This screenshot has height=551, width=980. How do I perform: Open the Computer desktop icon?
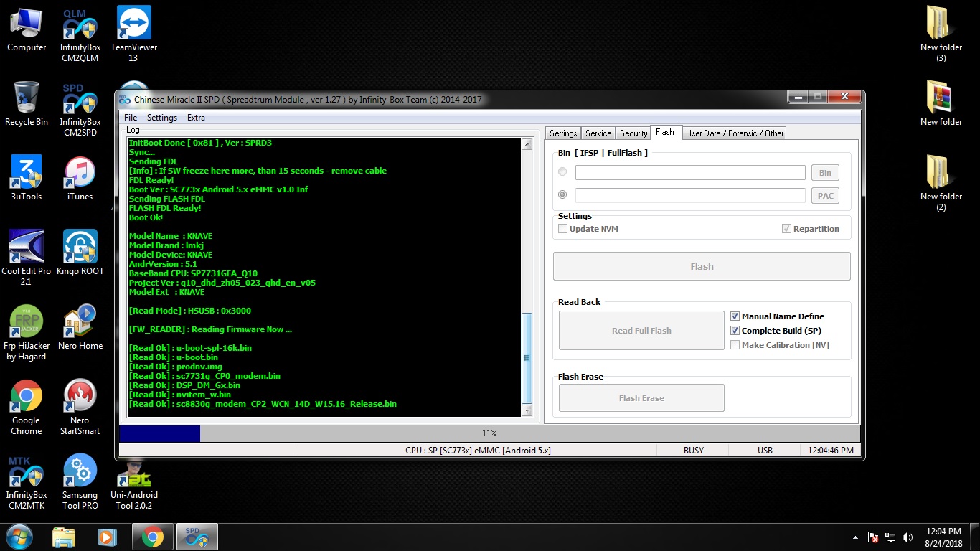(x=27, y=29)
